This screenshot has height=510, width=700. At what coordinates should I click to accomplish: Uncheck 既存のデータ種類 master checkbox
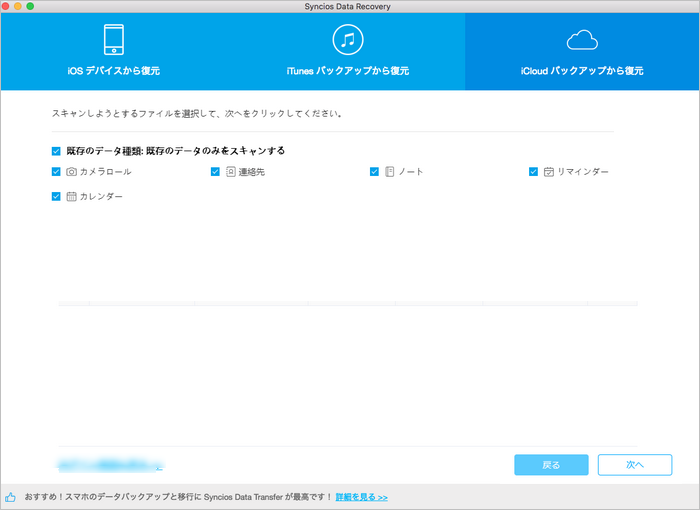56,151
